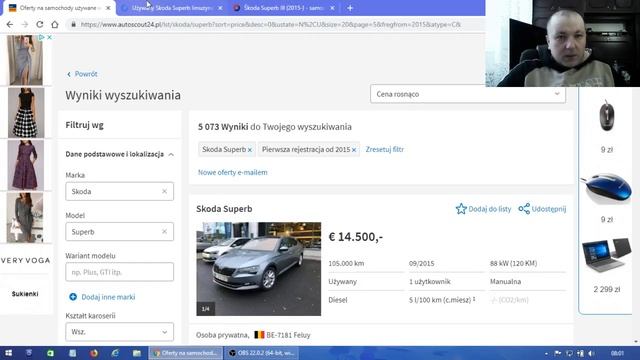
Task: Clear the Skoda brand field
Action: click(164, 191)
